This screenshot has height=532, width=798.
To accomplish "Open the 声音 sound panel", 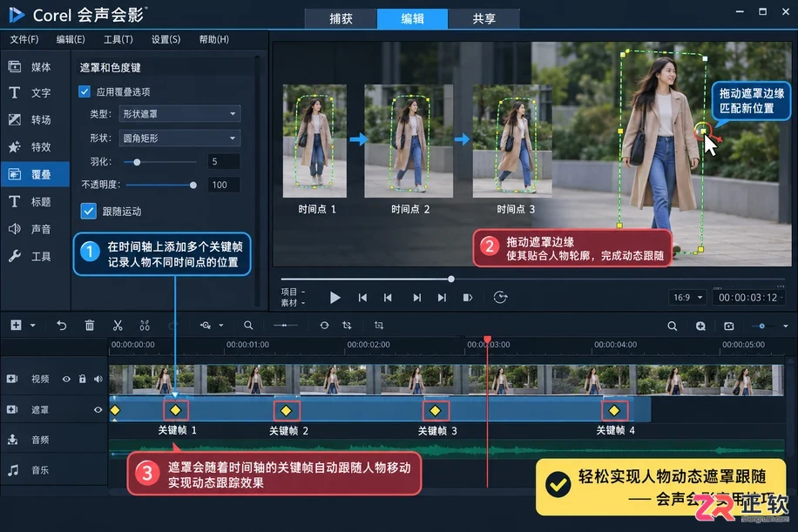I will click(x=30, y=229).
